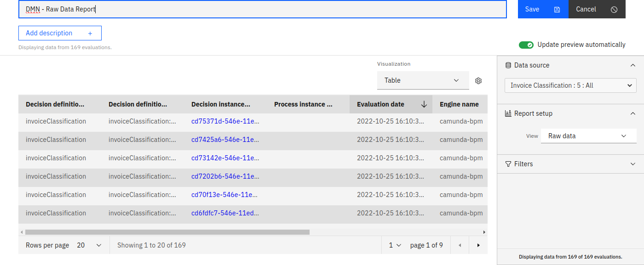Click the funnel icon next to Filters
The height and width of the screenshot is (265, 644).
coord(508,164)
